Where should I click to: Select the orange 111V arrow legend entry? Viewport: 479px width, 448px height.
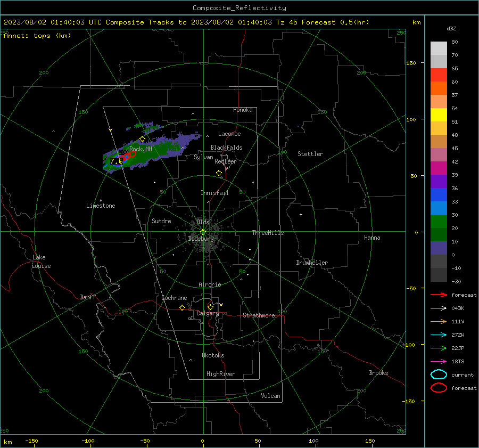tap(439, 321)
